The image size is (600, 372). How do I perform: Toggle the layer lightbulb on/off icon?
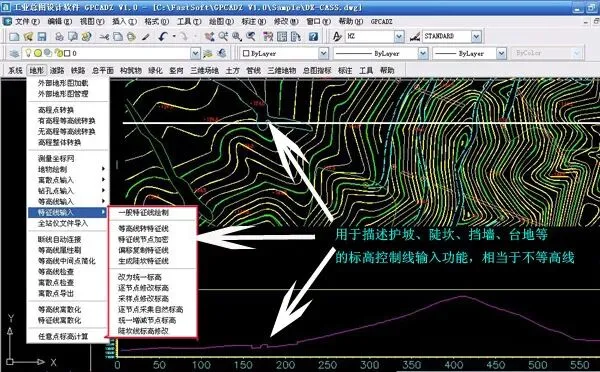click(x=28, y=53)
